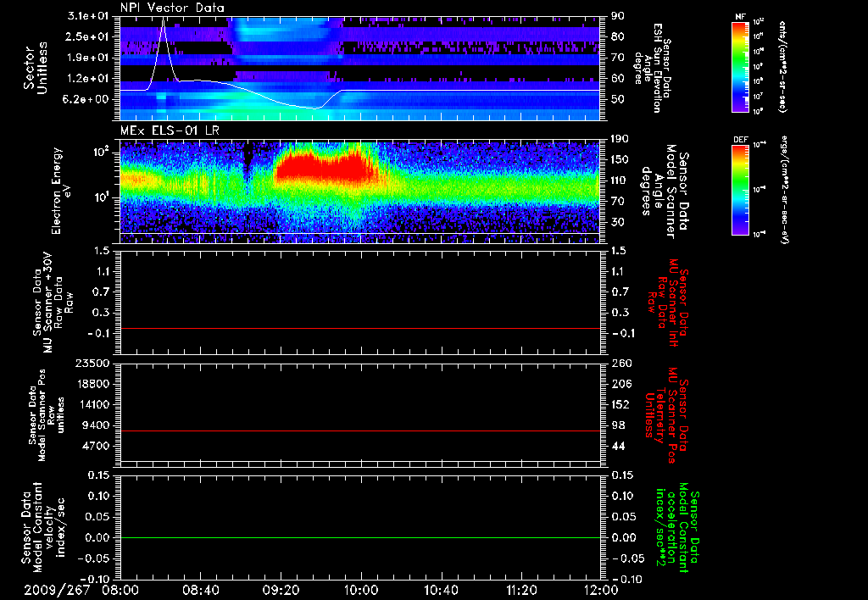The height and width of the screenshot is (600, 868).
Task: Click the red high-flux region in ELS spectrogram
Action: coord(325,168)
